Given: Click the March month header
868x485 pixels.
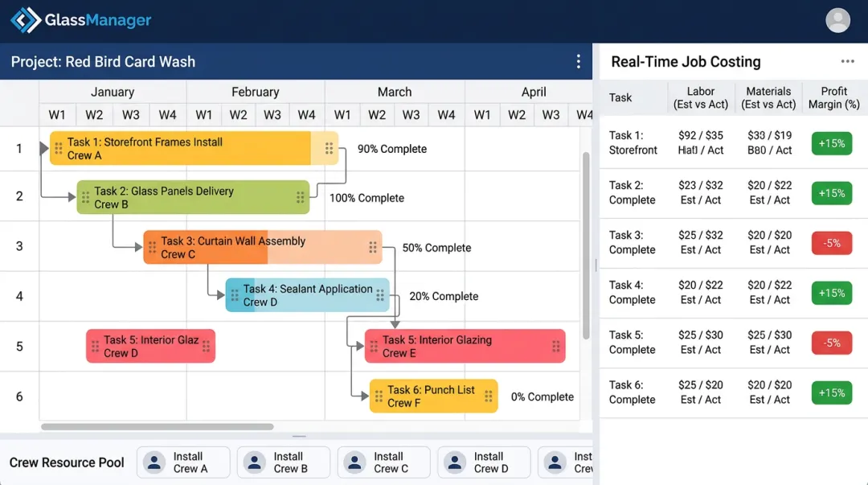Looking at the screenshot, I should 395,92.
